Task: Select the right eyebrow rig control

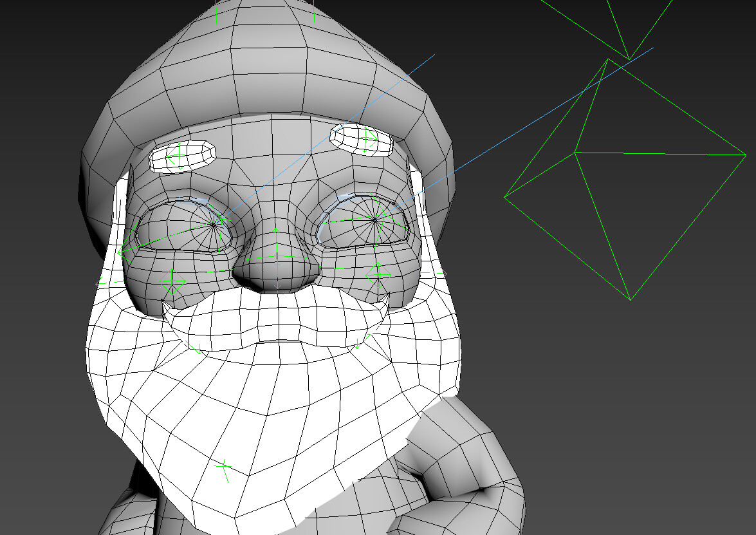Action: (x=369, y=140)
